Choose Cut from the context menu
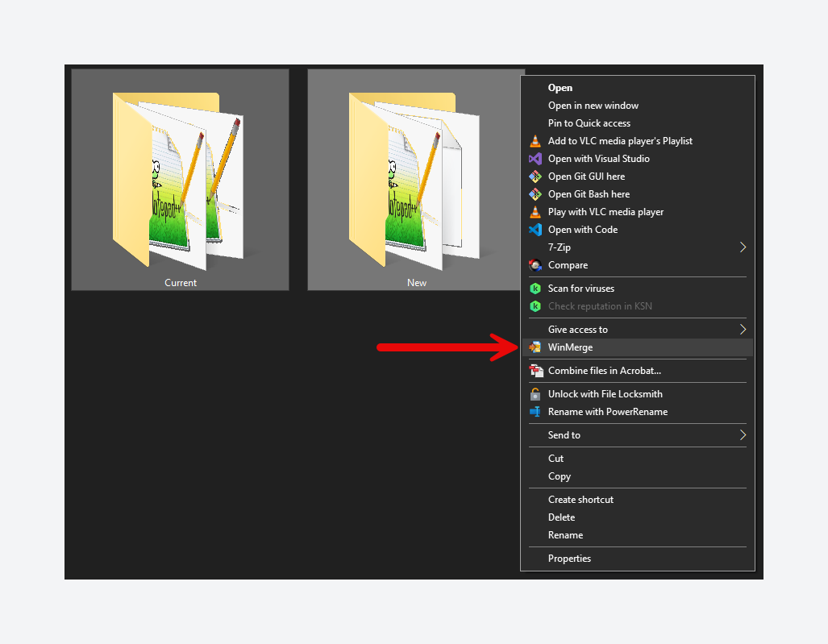Screen dimensions: 828x644 638,458
